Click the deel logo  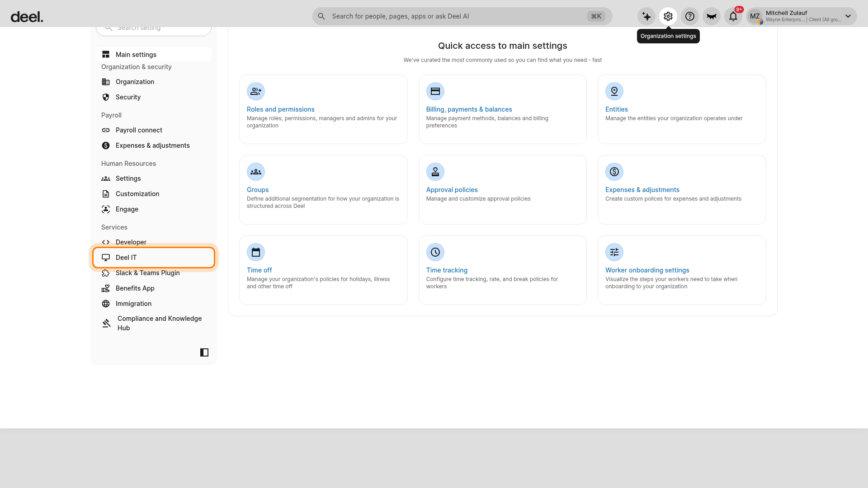coord(27,17)
